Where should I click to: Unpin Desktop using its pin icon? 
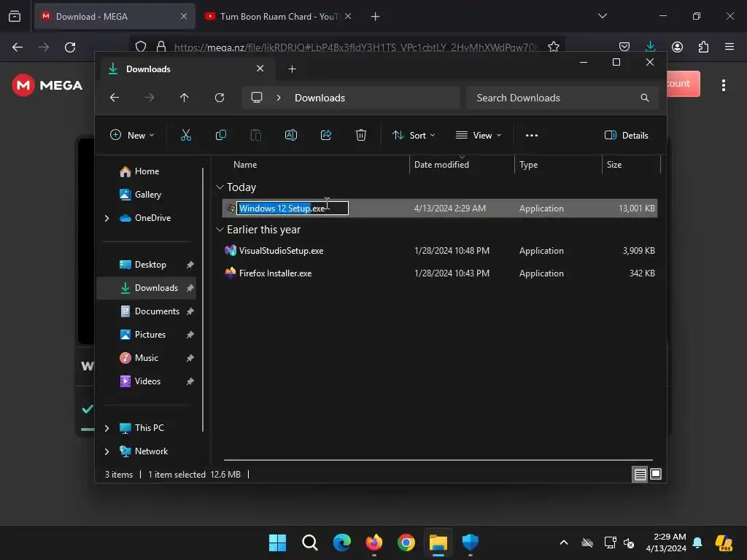190,265
